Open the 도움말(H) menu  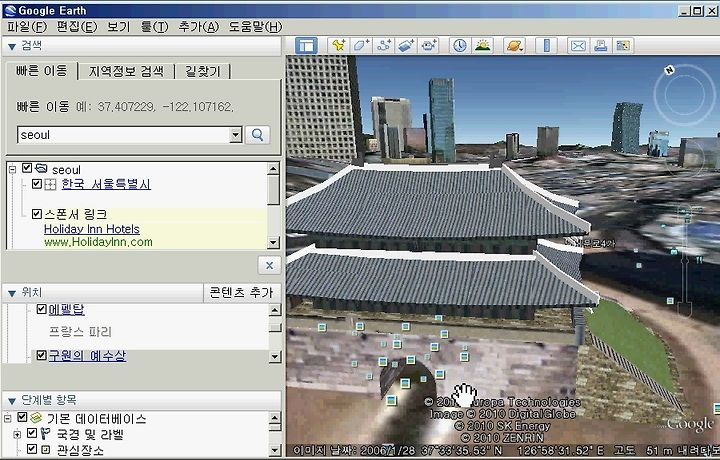[x=255, y=27]
